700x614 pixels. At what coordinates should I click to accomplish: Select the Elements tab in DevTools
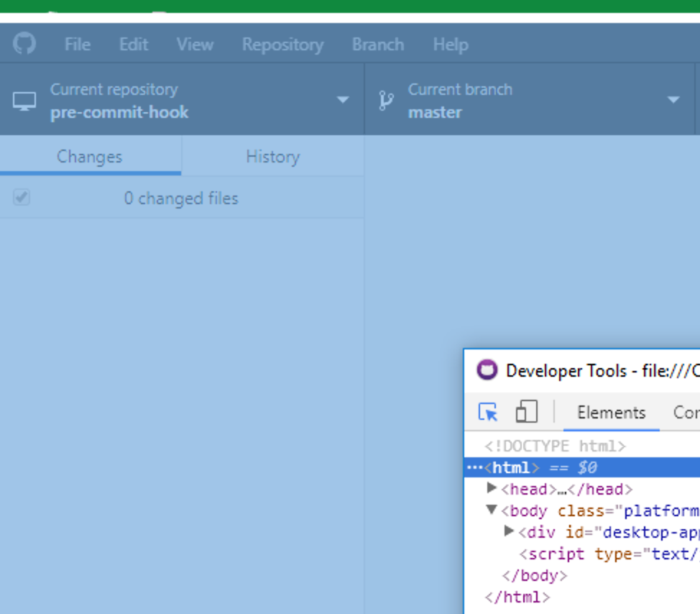click(x=611, y=412)
